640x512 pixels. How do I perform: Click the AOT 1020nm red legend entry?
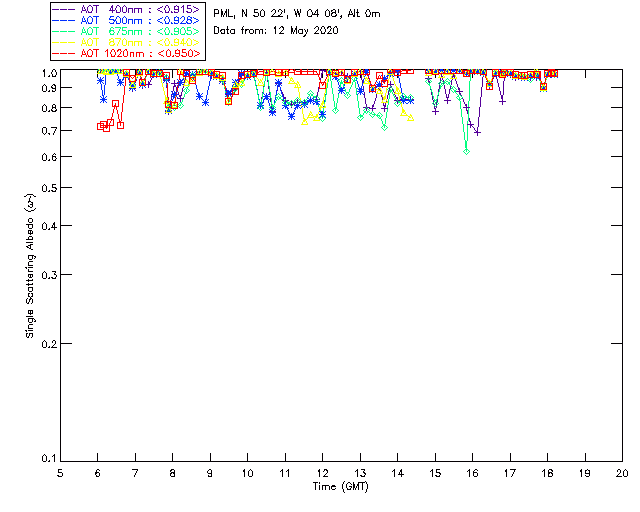[x=126, y=53]
